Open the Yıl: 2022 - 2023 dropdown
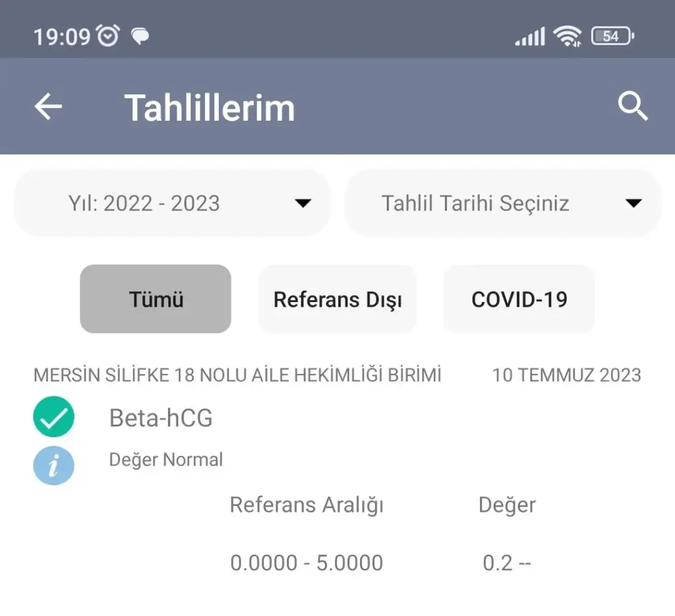The width and height of the screenshot is (675, 616). (171, 203)
